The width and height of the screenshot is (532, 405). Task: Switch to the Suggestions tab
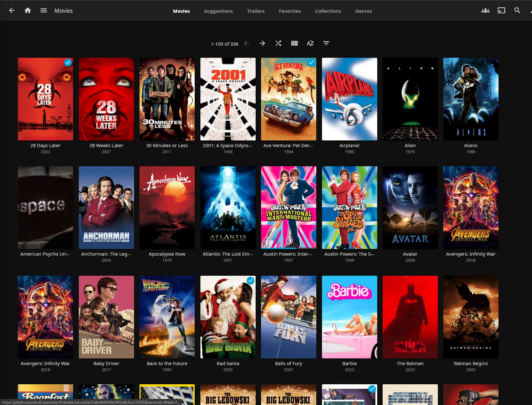218,11
